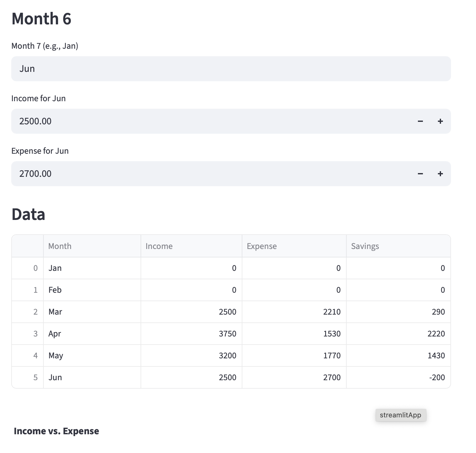Select the Income column header

point(159,246)
